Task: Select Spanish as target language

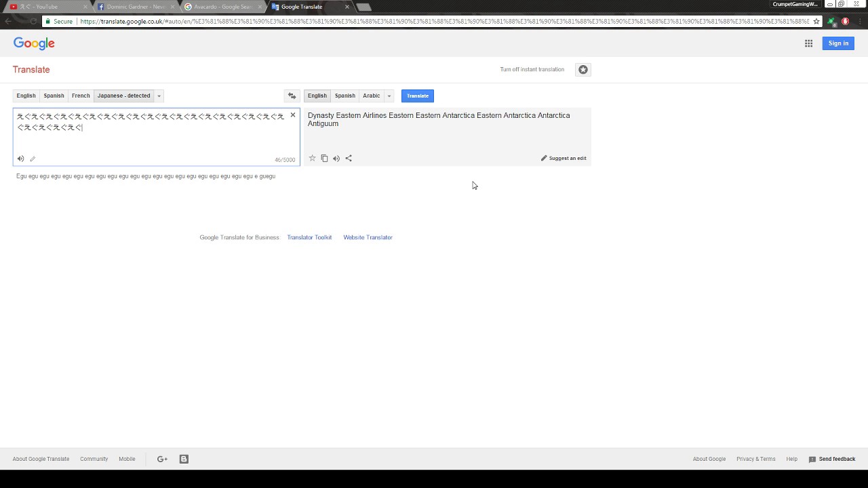Action: tap(345, 96)
